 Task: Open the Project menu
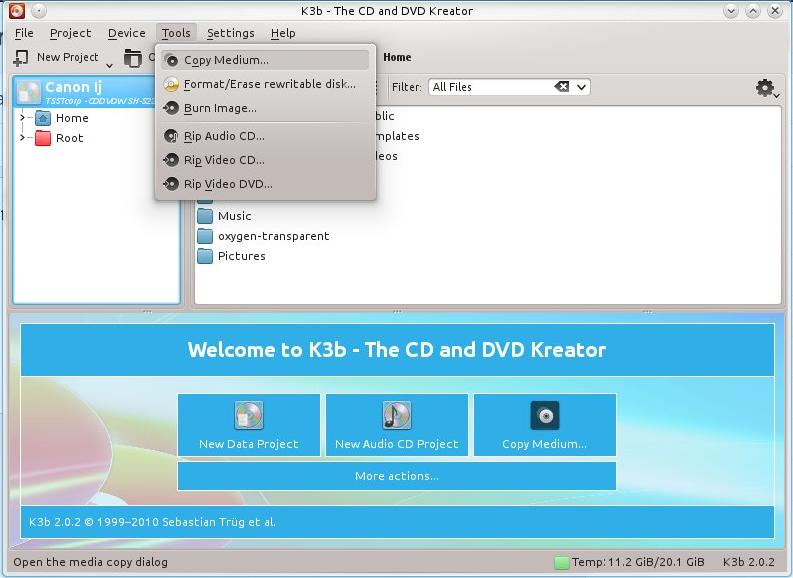click(x=70, y=33)
